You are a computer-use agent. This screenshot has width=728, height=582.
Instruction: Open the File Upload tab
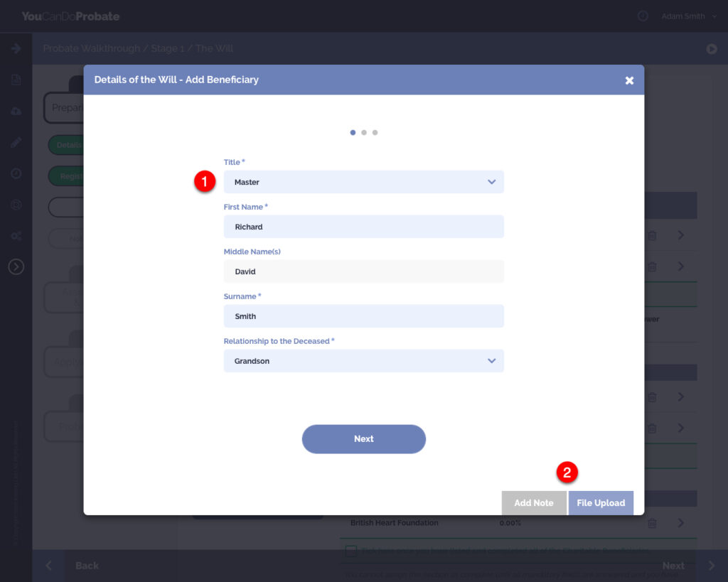coord(601,502)
